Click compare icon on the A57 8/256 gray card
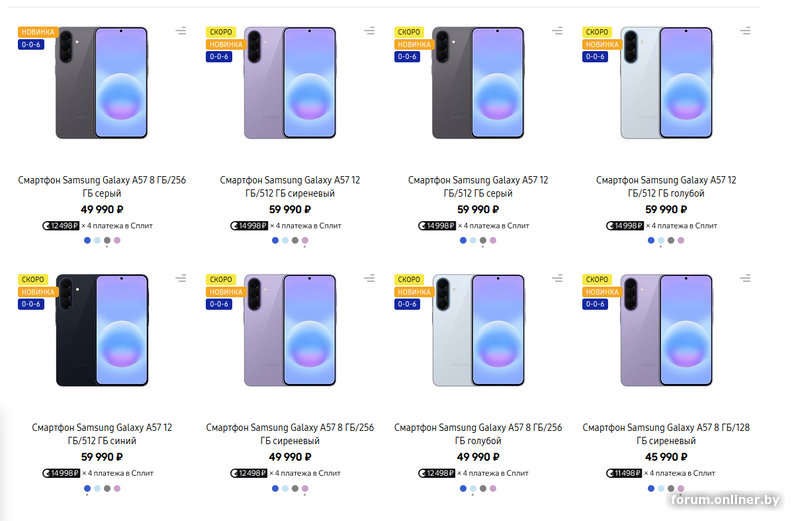The width and height of the screenshot is (800, 521). point(180,32)
